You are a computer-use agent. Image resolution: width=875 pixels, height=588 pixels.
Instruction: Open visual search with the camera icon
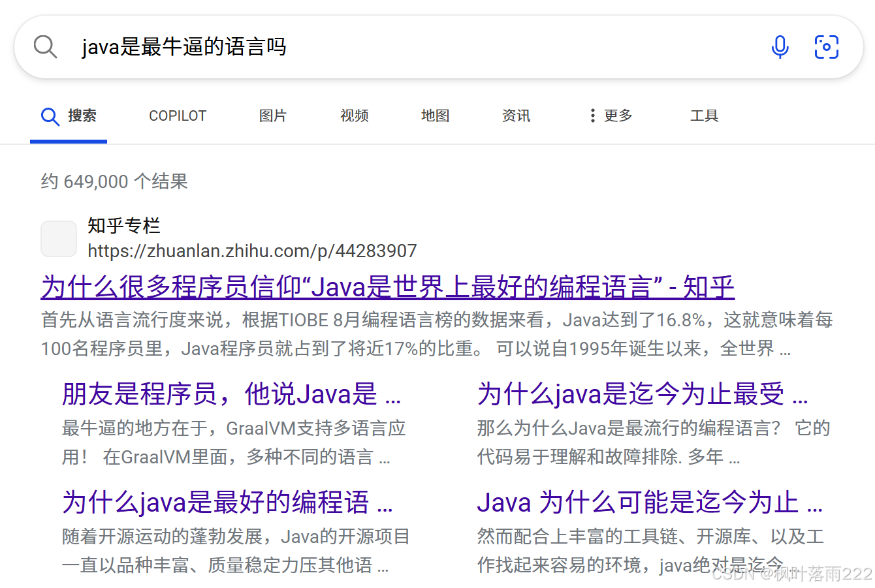point(827,46)
